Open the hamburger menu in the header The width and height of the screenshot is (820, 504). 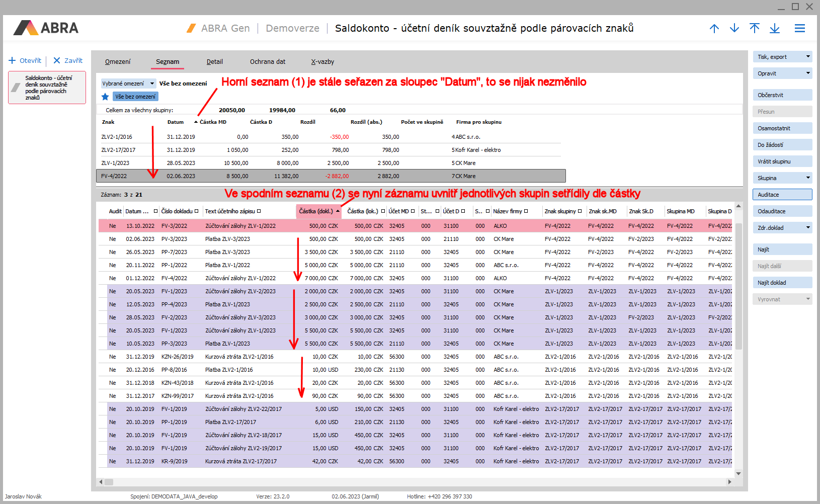coord(799,29)
